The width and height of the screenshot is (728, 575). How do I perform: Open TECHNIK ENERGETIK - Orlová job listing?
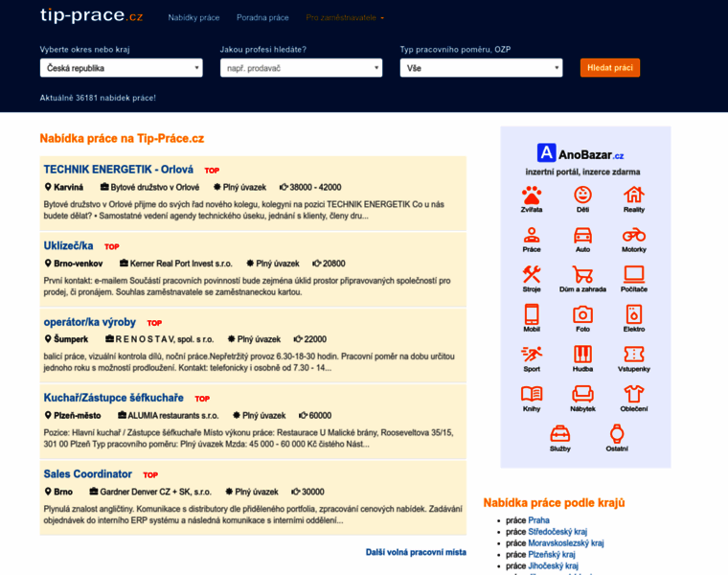point(119,170)
